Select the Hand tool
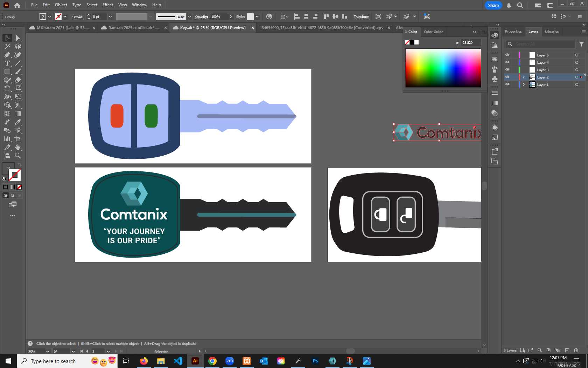The height and width of the screenshot is (368, 588). pos(18,147)
